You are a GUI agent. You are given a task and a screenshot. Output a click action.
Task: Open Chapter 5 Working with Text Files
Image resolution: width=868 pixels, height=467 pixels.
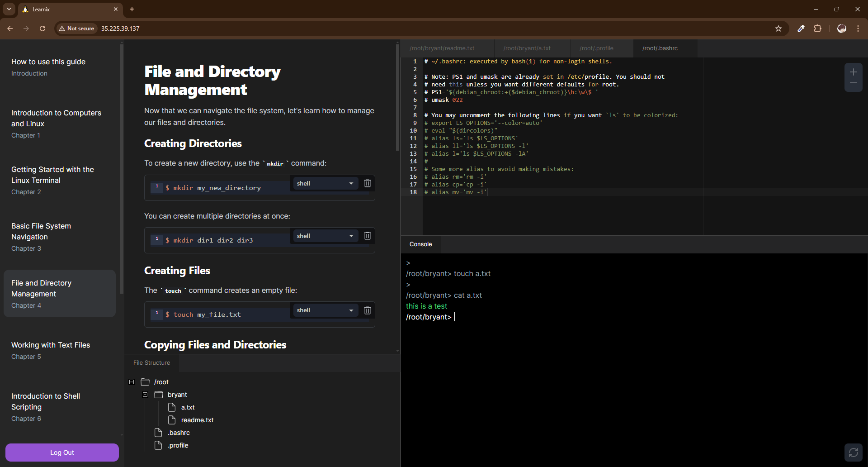tap(51, 350)
